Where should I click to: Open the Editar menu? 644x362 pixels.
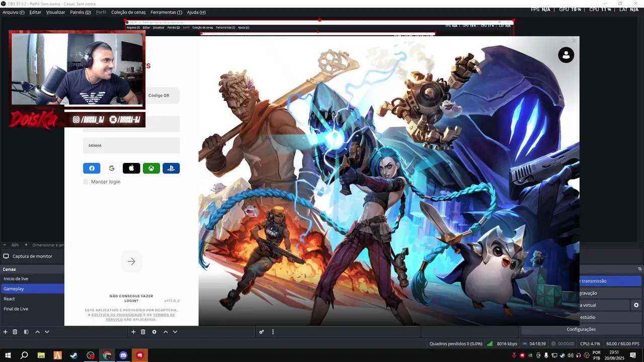[x=35, y=12]
